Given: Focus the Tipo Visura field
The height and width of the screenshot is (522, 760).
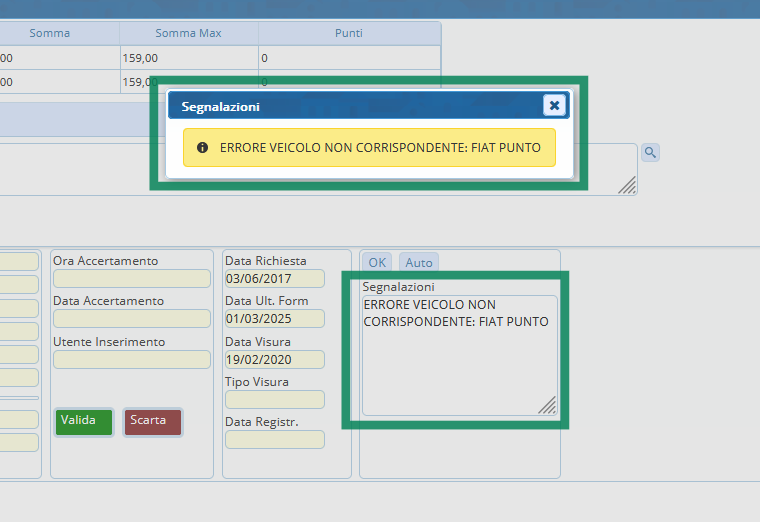Looking at the screenshot, I should click(x=275, y=400).
